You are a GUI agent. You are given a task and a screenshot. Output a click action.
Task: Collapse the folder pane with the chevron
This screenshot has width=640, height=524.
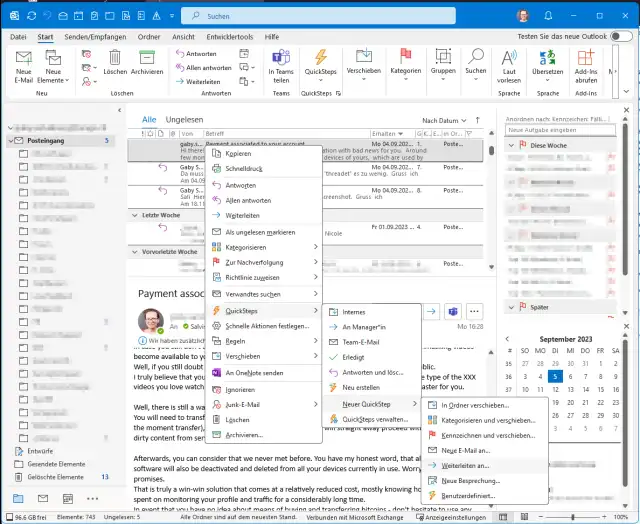(120, 110)
